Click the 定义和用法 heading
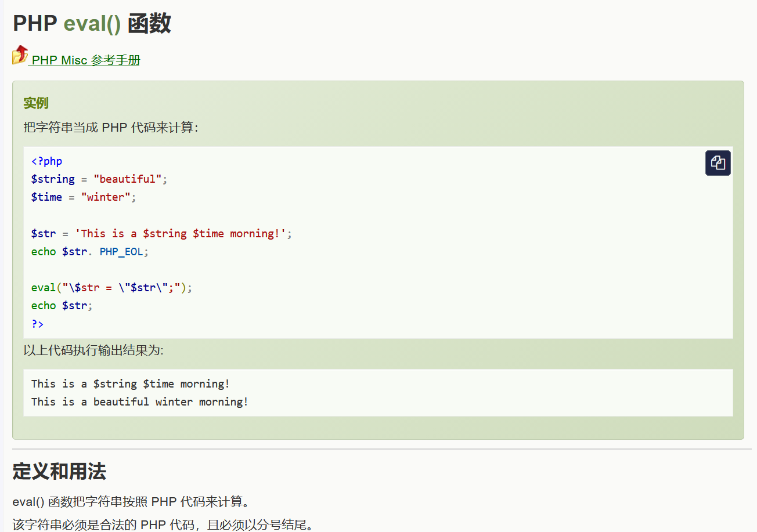The width and height of the screenshot is (757, 532). click(x=59, y=472)
